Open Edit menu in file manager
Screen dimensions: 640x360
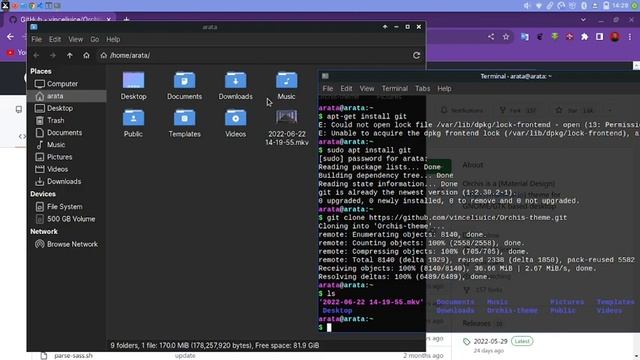coord(55,40)
